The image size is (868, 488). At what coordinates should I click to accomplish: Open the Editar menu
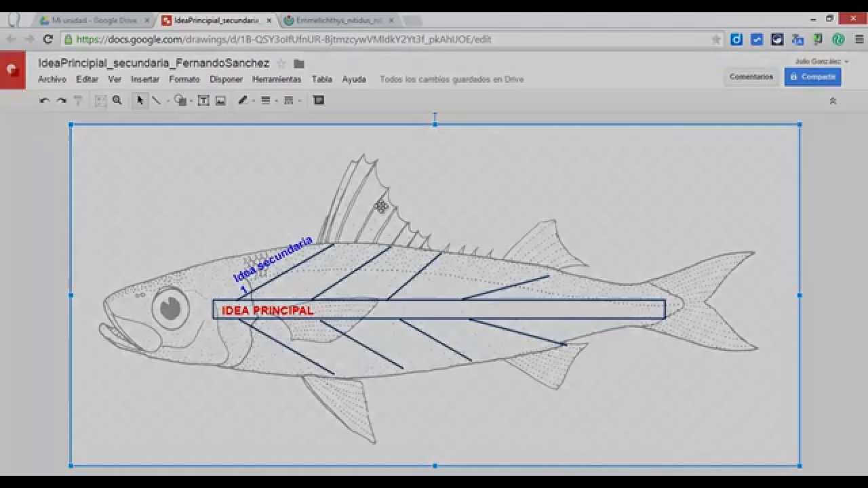tap(87, 79)
